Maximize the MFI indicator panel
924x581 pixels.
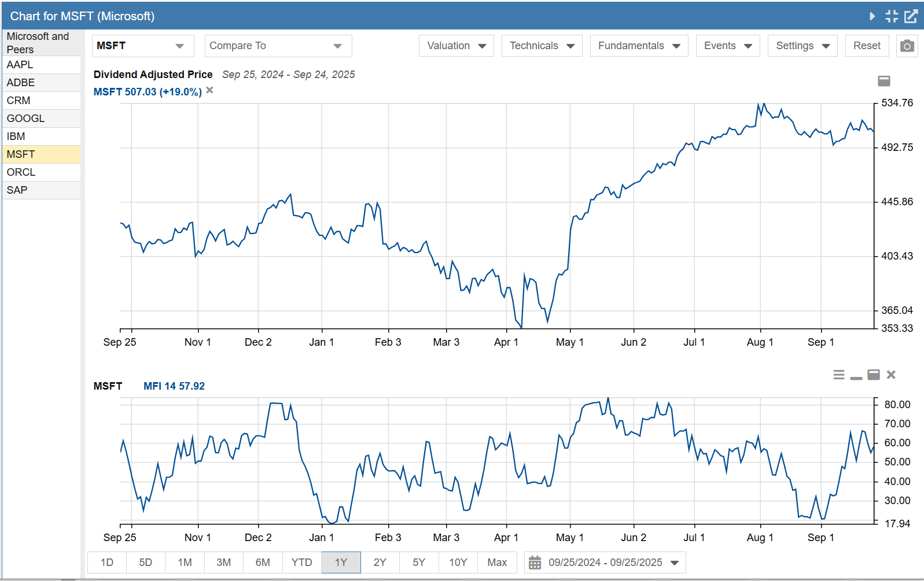pos(874,375)
